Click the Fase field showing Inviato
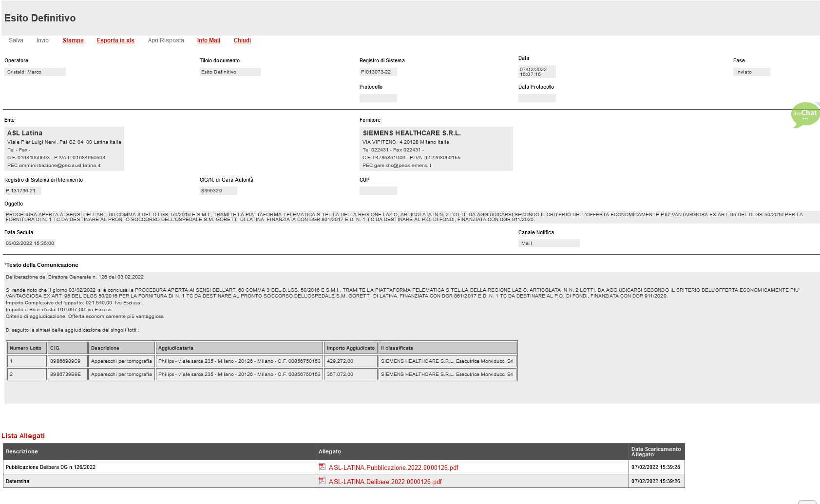Screen dimensions: 820x504 point(751,72)
